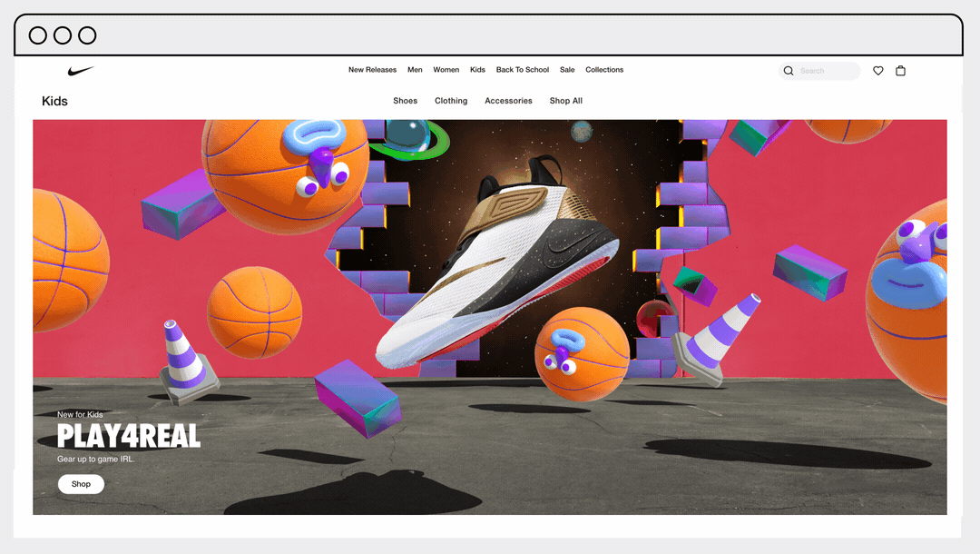Go to Kids Shoes section

click(x=405, y=101)
